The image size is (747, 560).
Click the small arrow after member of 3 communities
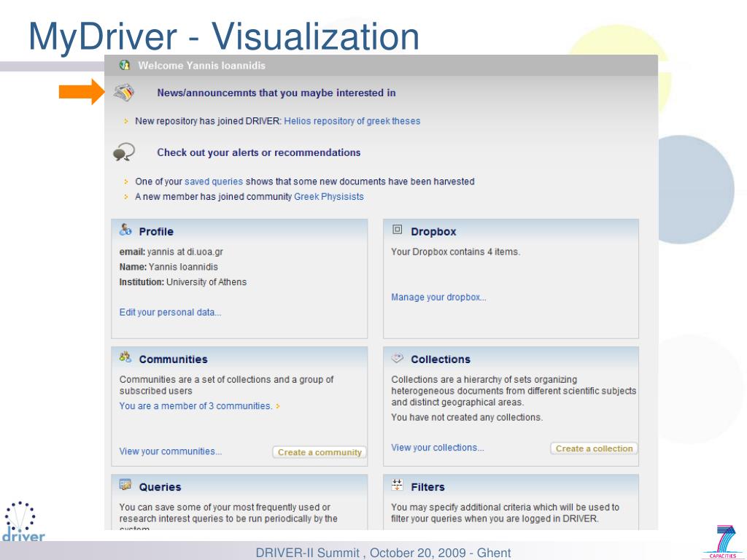[x=278, y=406]
